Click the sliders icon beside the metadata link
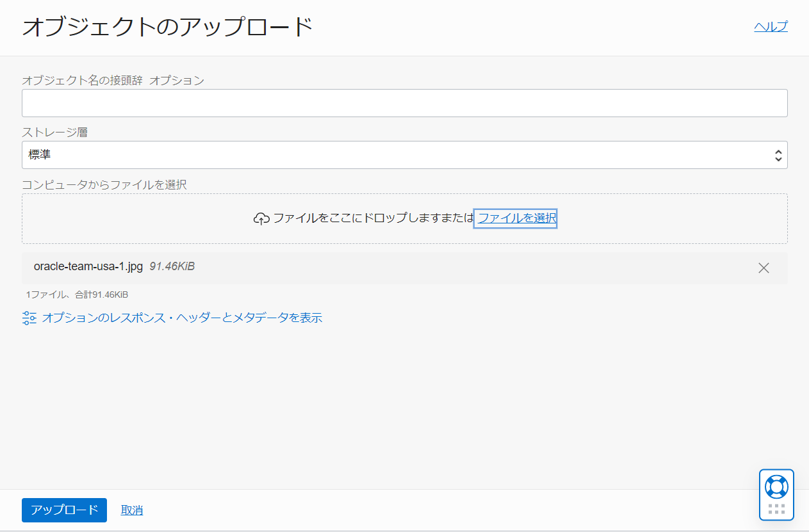This screenshot has width=809, height=532. tap(29, 317)
